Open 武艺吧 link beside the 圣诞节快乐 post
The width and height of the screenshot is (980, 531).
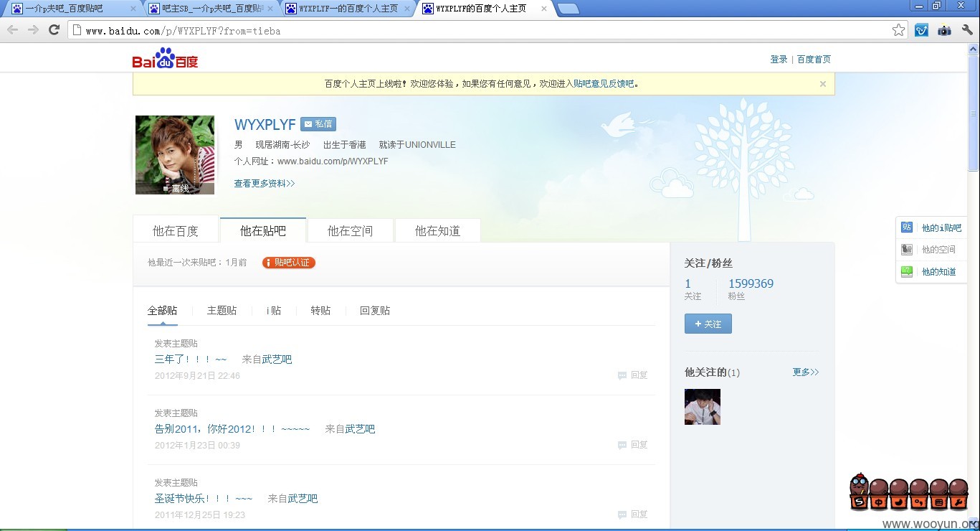[303, 499]
